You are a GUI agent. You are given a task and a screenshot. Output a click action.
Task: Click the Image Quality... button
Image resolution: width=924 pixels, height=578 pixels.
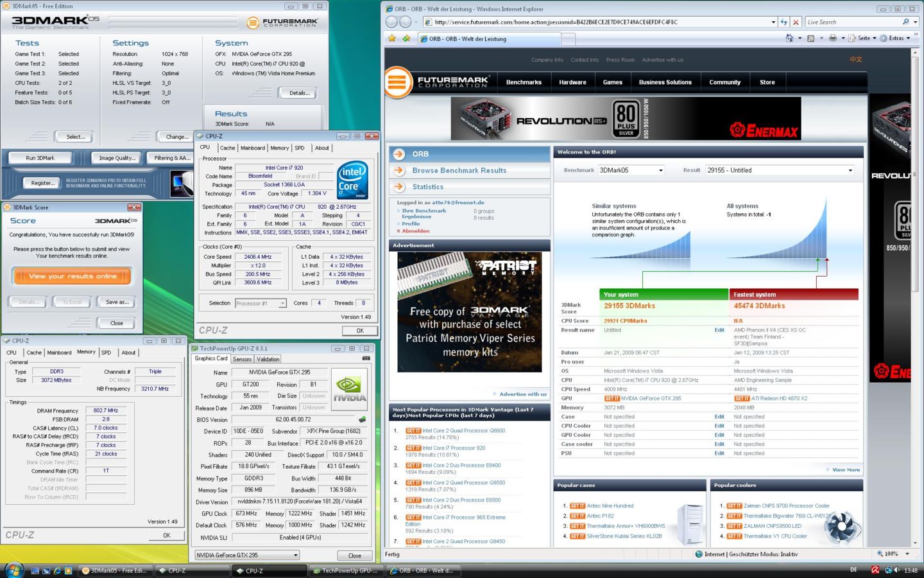coord(117,158)
